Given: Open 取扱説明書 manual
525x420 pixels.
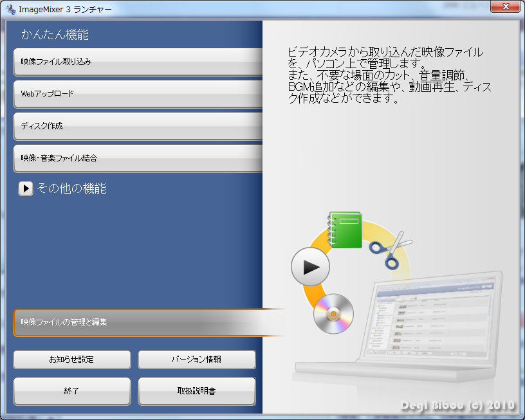Looking at the screenshot, I should [197, 391].
